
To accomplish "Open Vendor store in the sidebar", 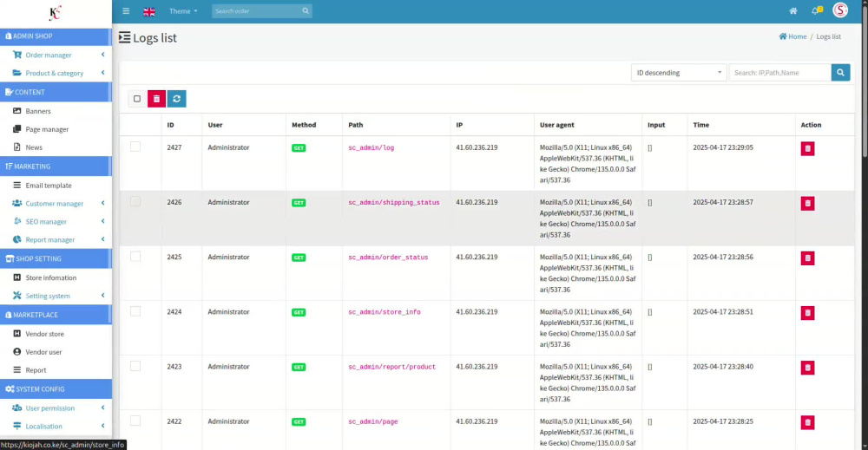I will tap(44, 334).
